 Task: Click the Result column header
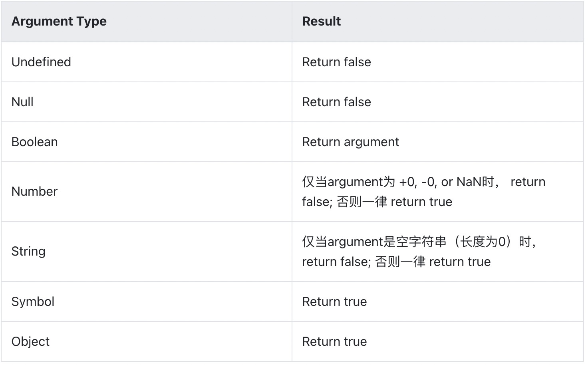coord(321,21)
